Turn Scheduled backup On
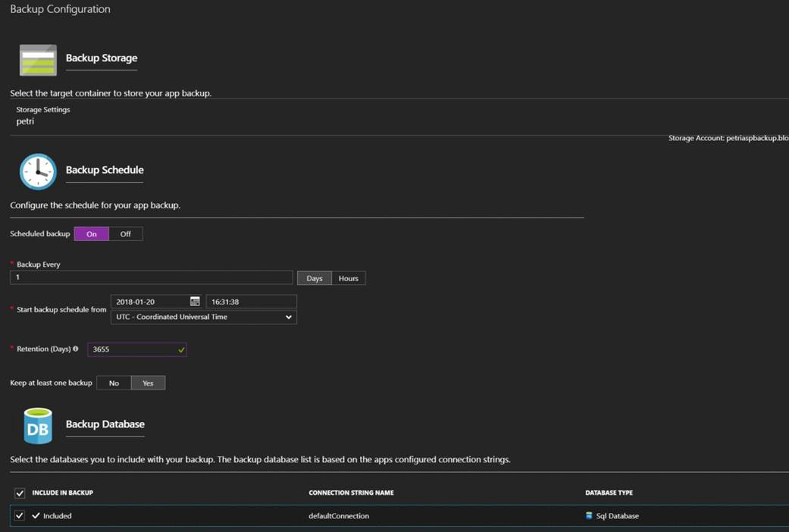The width and height of the screenshot is (789, 532). (x=92, y=234)
